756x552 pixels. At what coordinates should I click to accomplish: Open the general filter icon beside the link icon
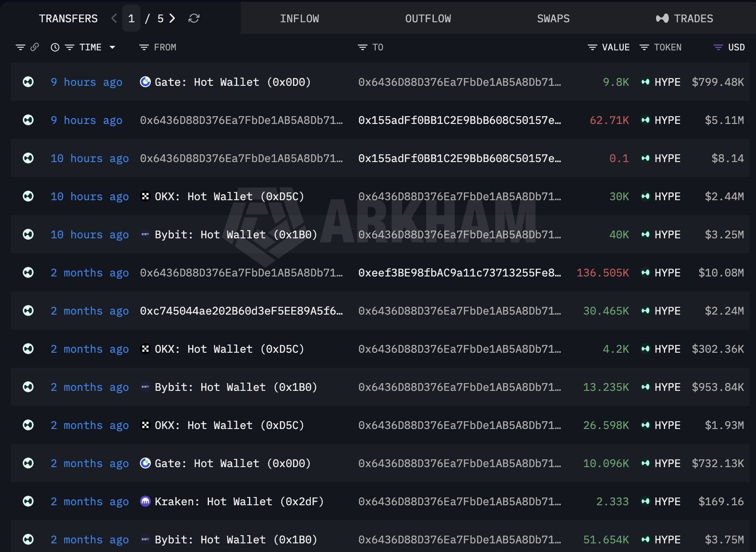(20, 47)
